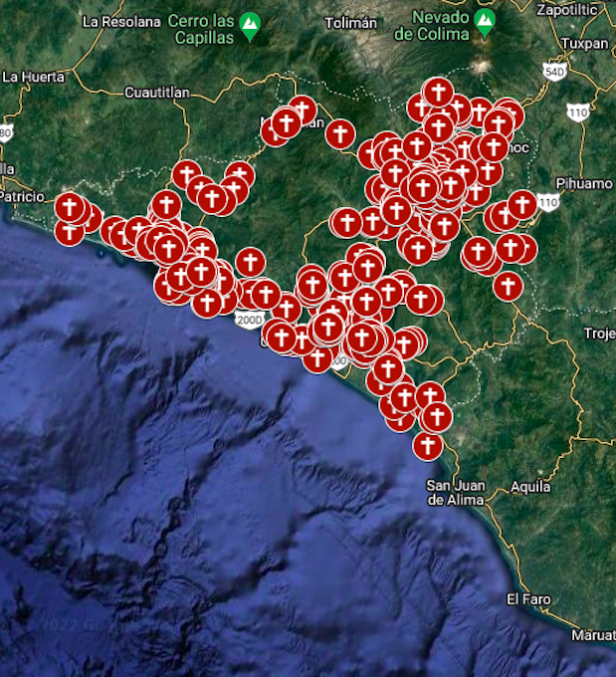Click the Tolimán place label
Image resolution: width=616 pixels, height=677 pixels.
[x=351, y=23]
